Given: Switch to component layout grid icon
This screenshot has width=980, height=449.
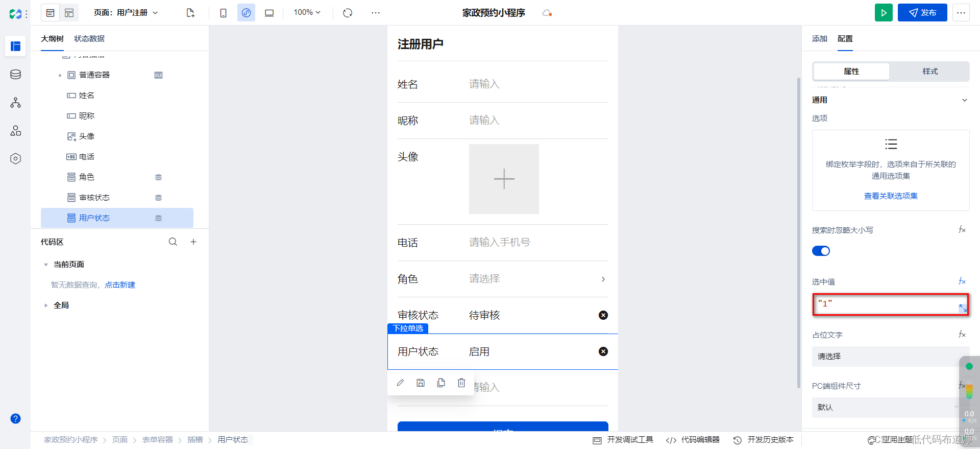Looking at the screenshot, I should tap(69, 13).
